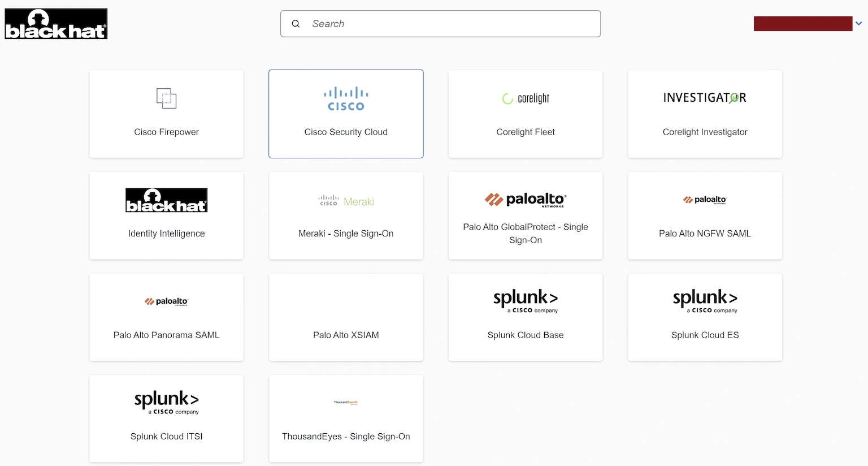Select Palo Alto Panorama SAML
This screenshot has width=868, height=466.
tap(166, 317)
